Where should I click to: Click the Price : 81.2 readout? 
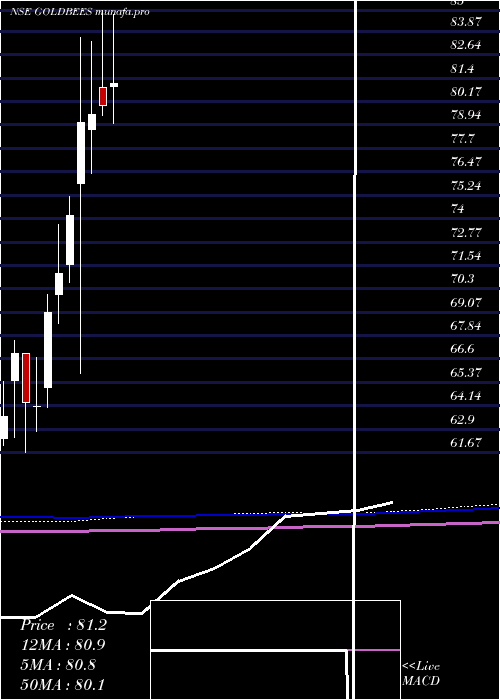[63, 625]
